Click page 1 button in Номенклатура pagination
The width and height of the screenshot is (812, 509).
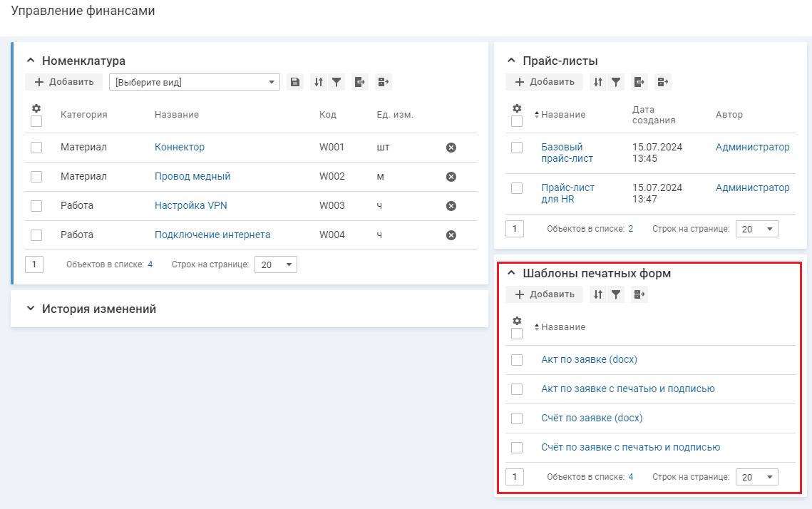point(34,264)
